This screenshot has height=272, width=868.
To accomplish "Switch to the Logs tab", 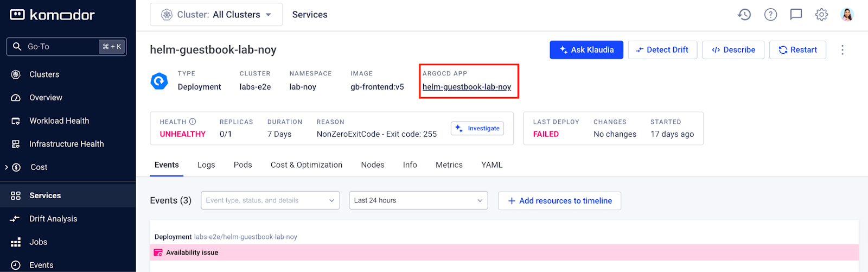I will tap(206, 165).
